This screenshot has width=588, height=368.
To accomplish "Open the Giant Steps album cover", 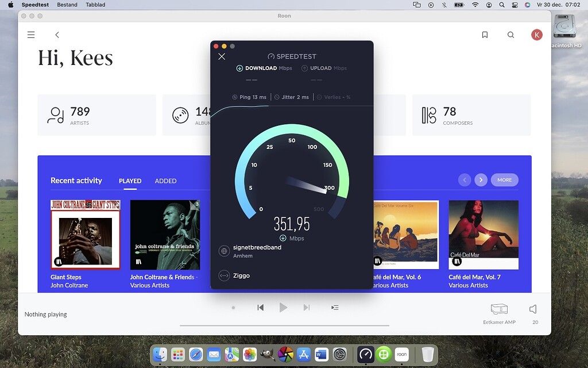I will click(85, 235).
